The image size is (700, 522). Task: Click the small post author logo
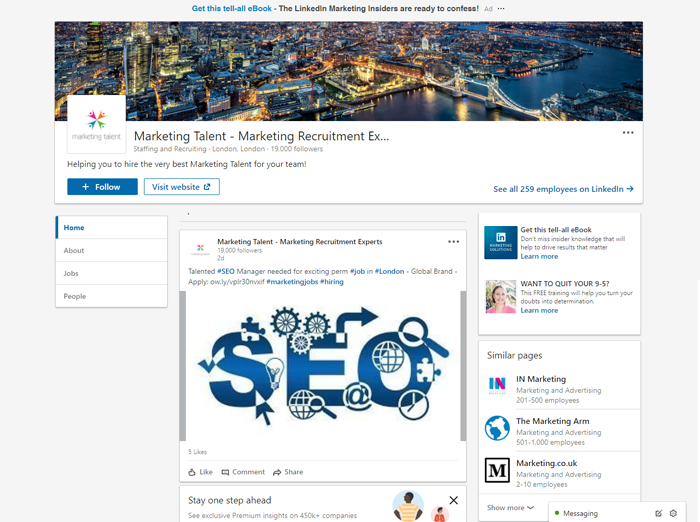click(200, 249)
